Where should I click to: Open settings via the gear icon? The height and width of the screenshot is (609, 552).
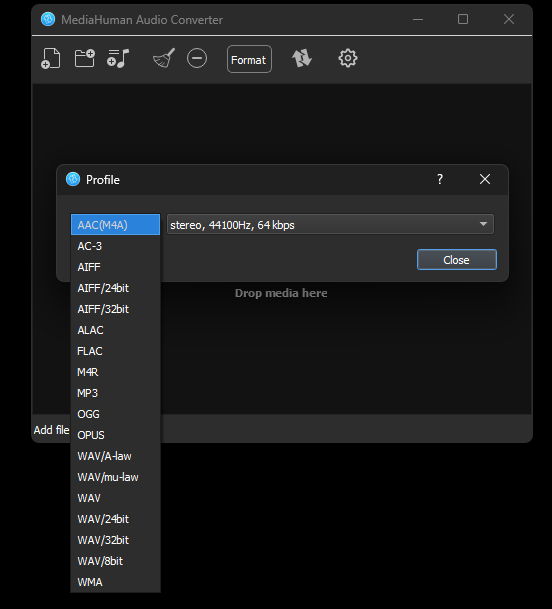tap(348, 59)
